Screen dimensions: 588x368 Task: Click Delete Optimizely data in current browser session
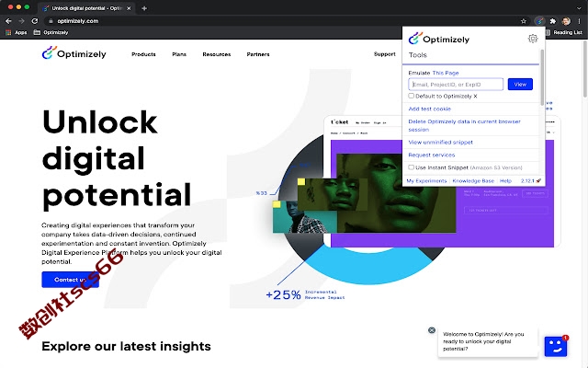click(464, 125)
